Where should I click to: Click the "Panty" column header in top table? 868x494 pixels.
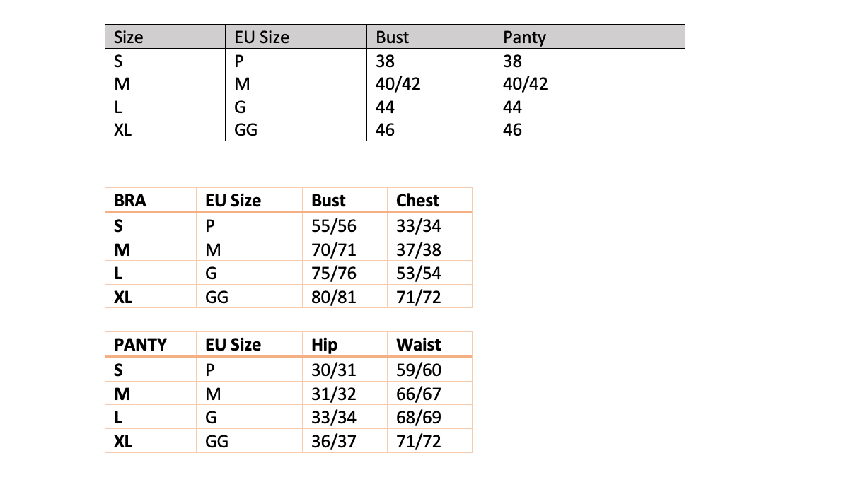pos(524,37)
